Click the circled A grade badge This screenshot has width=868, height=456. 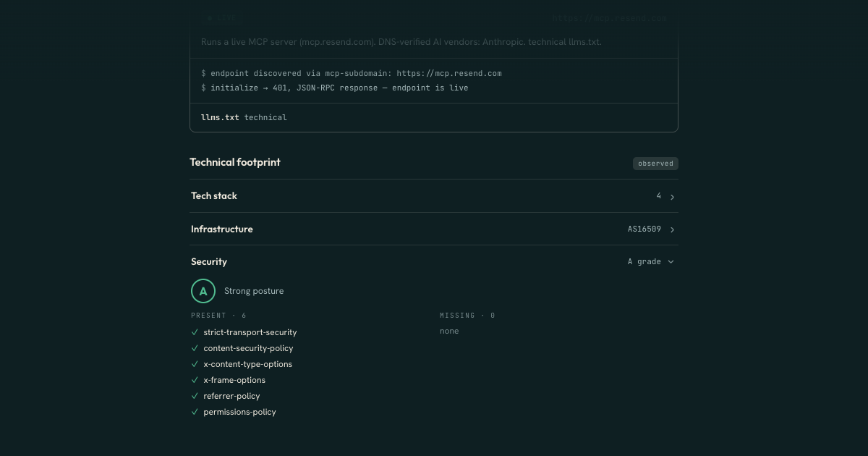coord(203,291)
